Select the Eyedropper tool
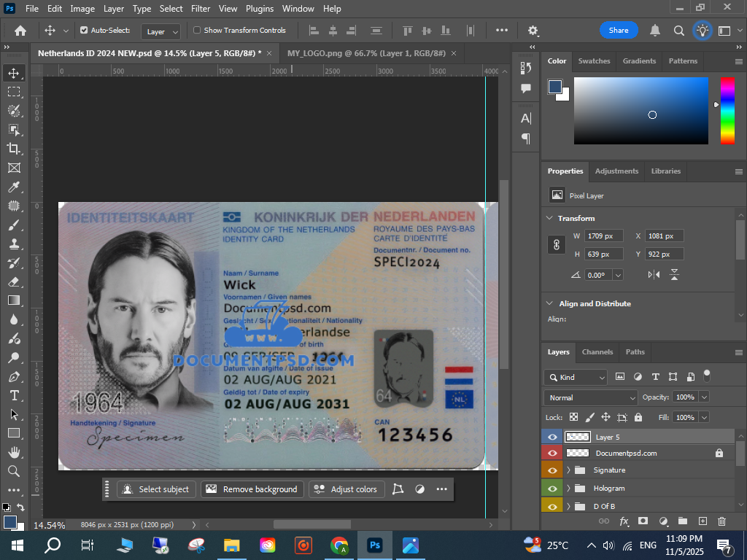 coord(14,187)
